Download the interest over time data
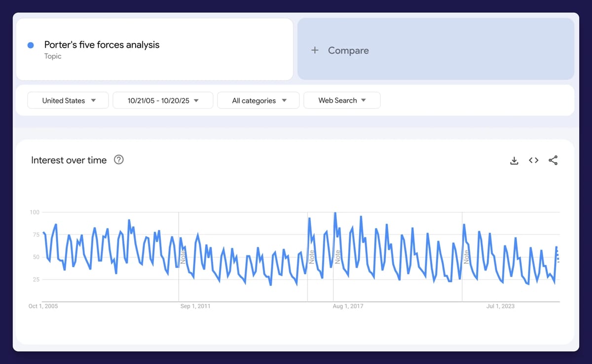Screen dimensions: 592x364 (514, 160)
